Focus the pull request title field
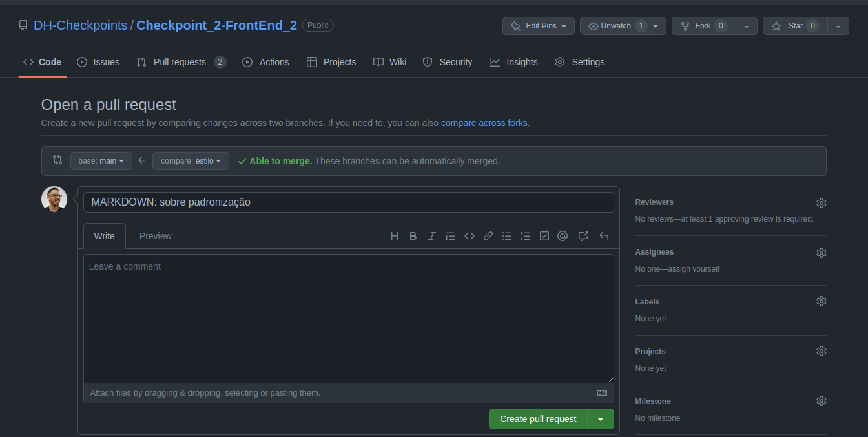Viewport: 868px width, 437px height. point(349,202)
